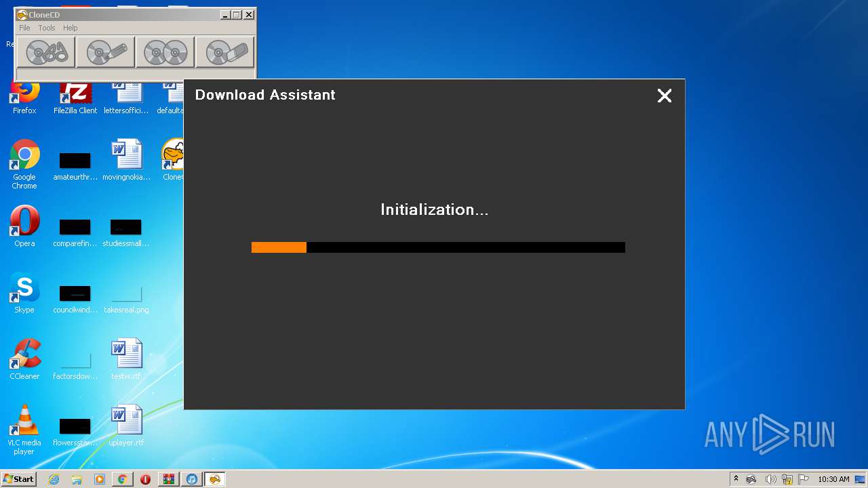
Task: Open the File menu in CloneCD
Action: click(24, 28)
